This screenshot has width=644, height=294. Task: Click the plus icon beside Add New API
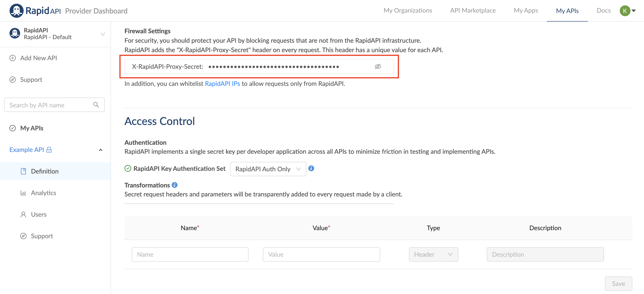pos(13,58)
